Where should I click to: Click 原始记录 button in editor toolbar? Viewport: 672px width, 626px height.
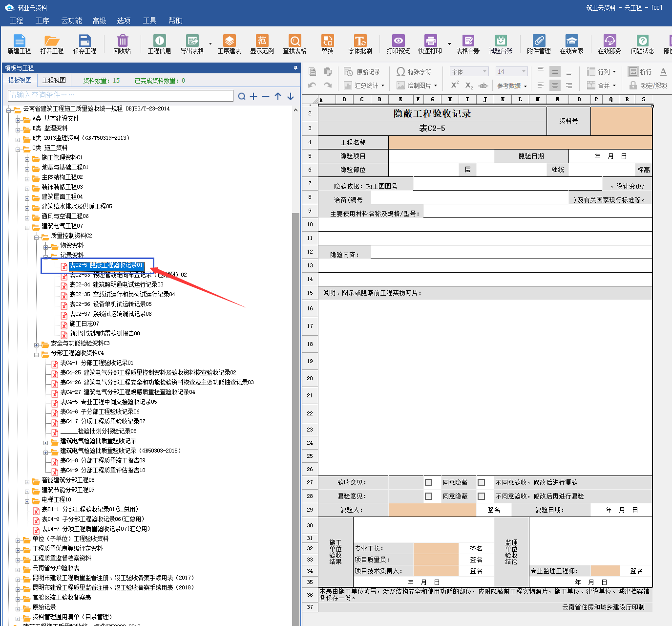point(362,72)
